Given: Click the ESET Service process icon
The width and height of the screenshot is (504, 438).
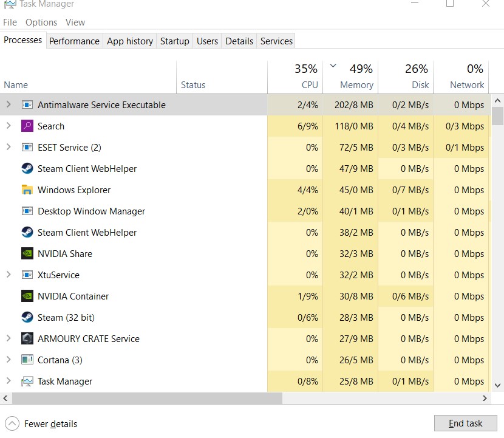Looking at the screenshot, I should click(27, 147).
